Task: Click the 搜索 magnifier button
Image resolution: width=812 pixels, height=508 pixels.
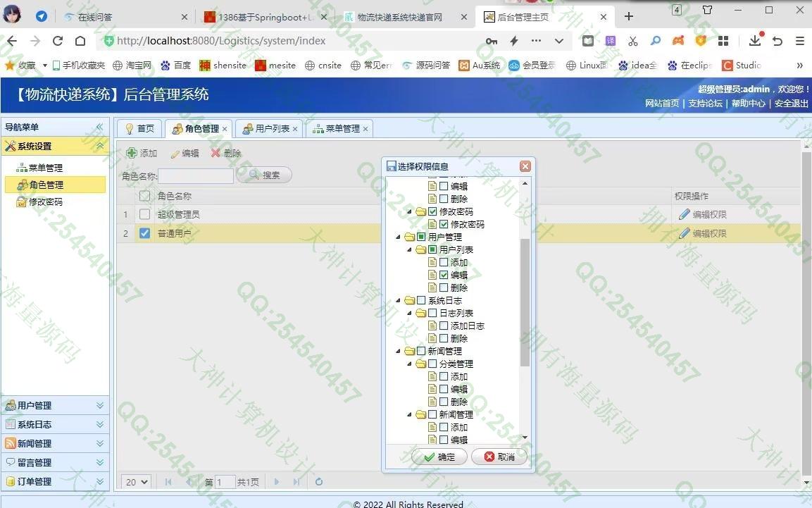Action: [x=264, y=175]
